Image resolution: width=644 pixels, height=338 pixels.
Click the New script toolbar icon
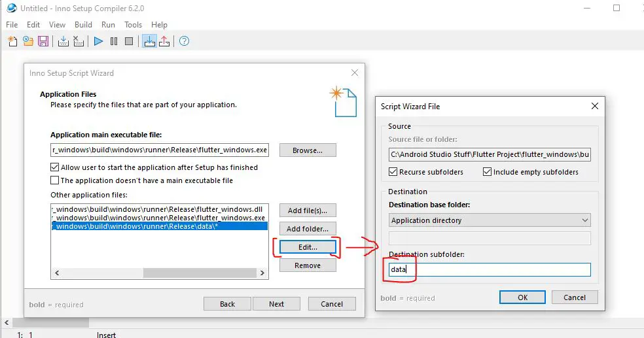click(12, 41)
